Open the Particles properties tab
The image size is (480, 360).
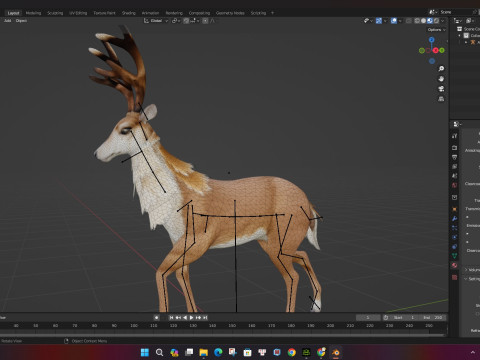455,228
